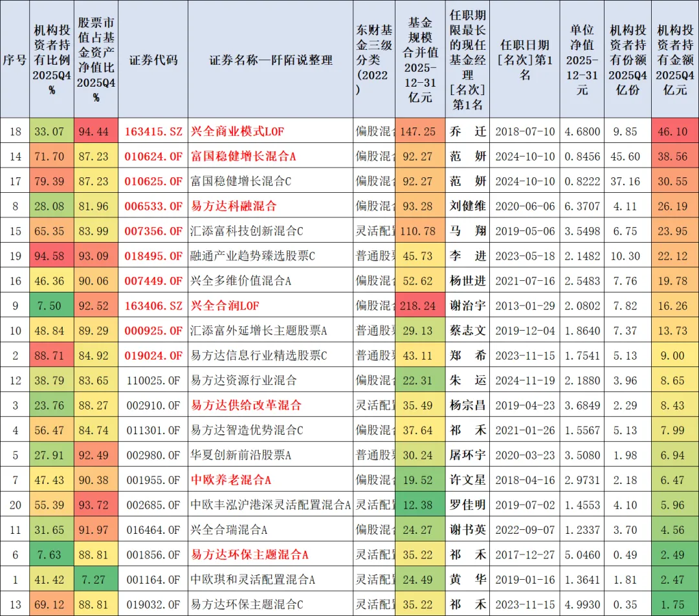Click stock ratio value 7.27
Image resolution: width=699 pixels, height=616 pixels.
(x=93, y=580)
